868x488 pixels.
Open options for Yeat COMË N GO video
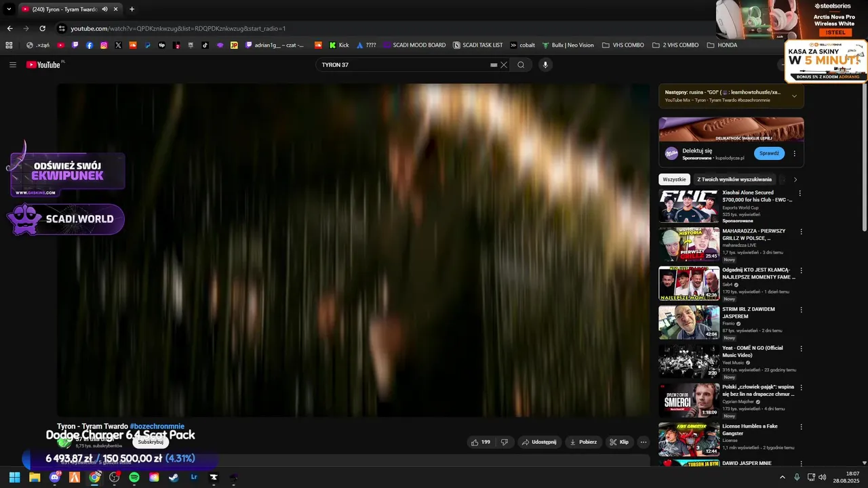(x=800, y=348)
